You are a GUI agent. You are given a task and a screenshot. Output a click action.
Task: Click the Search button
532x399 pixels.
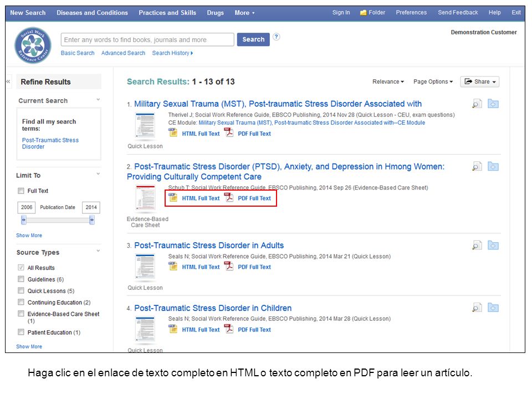coord(253,39)
